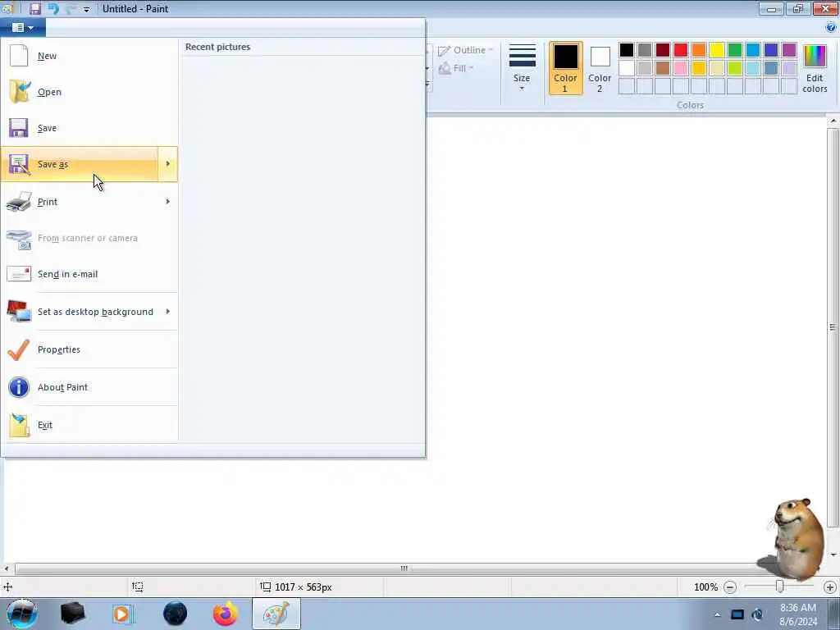Expand Set as desktop background submenu arrow

pyautogui.click(x=167, y=312)
